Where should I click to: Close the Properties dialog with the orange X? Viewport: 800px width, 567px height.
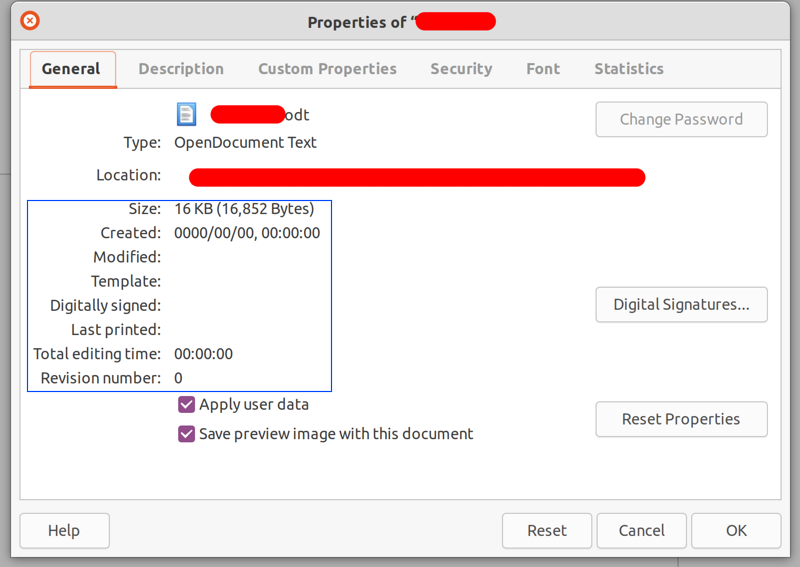(x=30, y=21)
